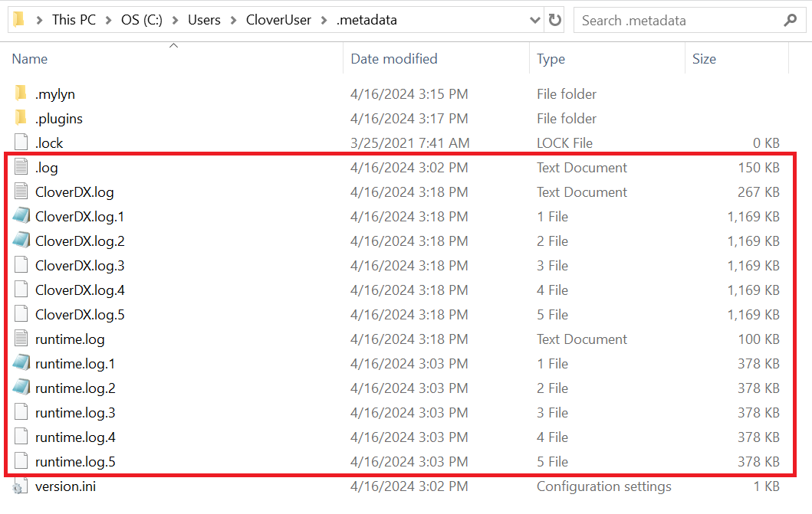Go to OS (C:) in the path

pos(142,21)
